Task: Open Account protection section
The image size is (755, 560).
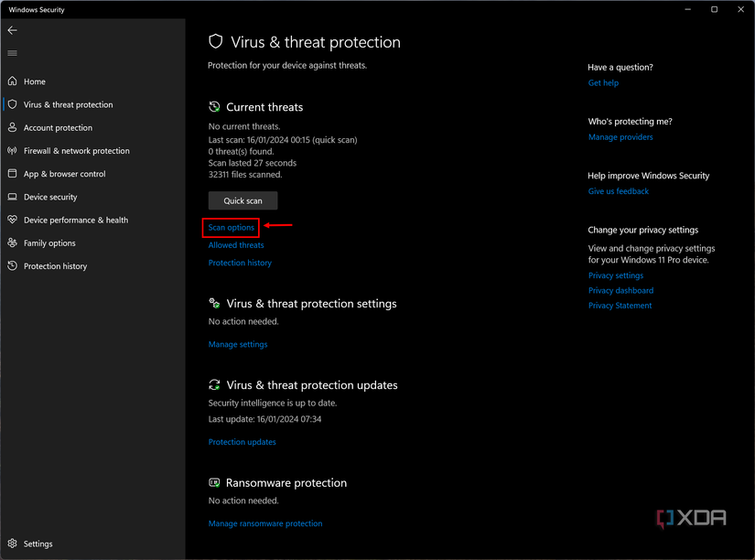Action: (58, 127)
